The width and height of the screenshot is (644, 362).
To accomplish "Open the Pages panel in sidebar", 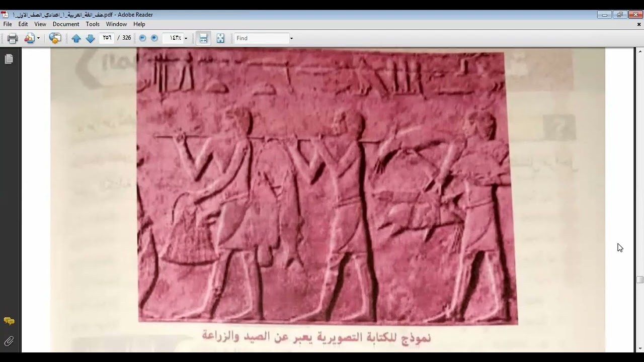I will pos(9,59).
